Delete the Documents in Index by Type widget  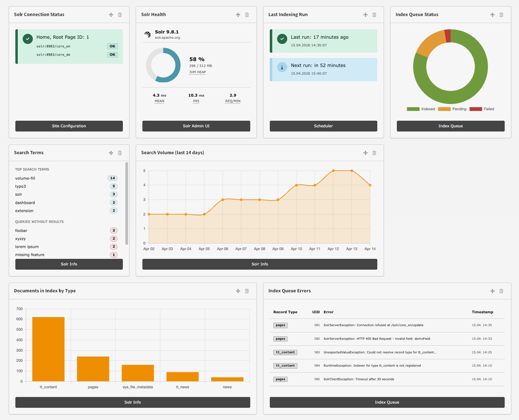click(247, 291)
